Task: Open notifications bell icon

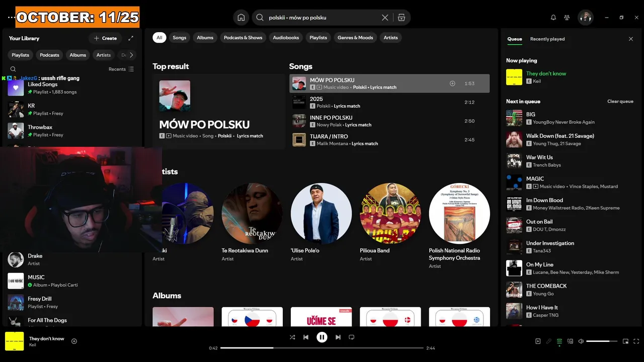Action: click(553, 18)
